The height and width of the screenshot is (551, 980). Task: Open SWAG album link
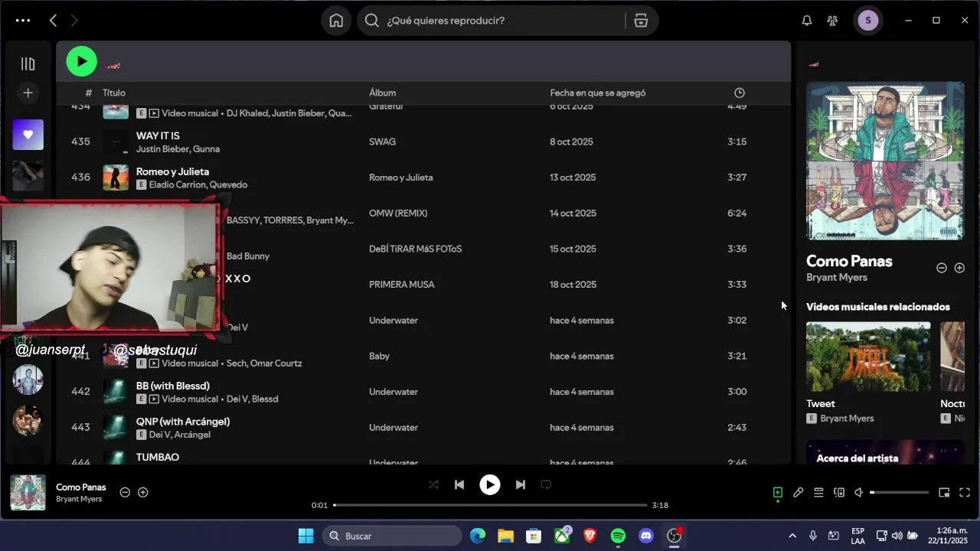pos(382,142)
